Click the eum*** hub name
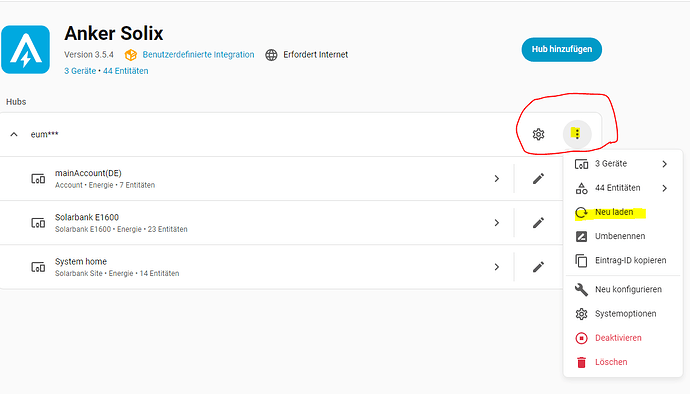Image resolution: width=690 pixels, height=394 pixels. [44, 134]
